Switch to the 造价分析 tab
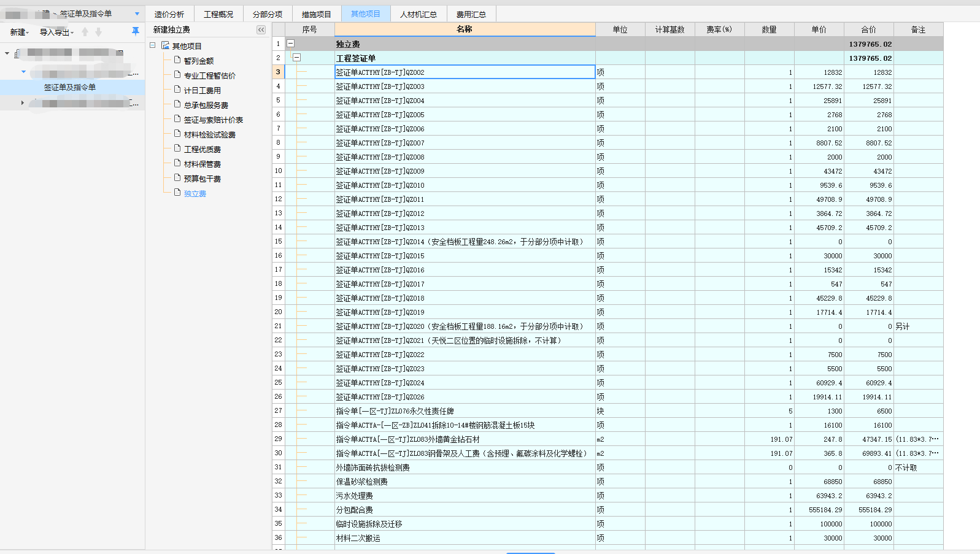 point(169,14)
